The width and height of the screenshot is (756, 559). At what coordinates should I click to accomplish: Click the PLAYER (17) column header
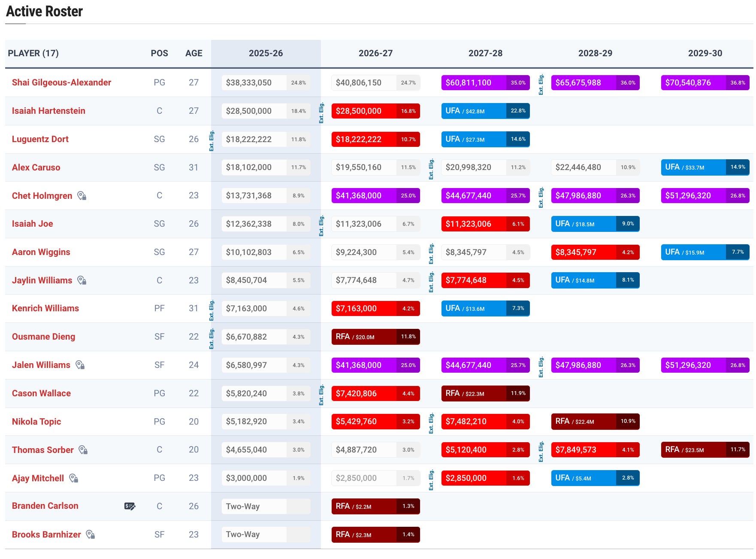point(33,53)
